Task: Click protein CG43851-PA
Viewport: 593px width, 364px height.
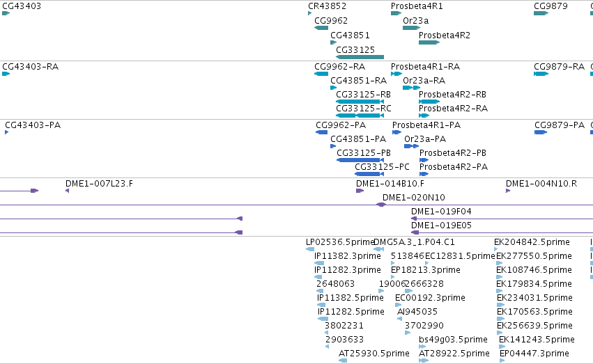Action: 358,139
